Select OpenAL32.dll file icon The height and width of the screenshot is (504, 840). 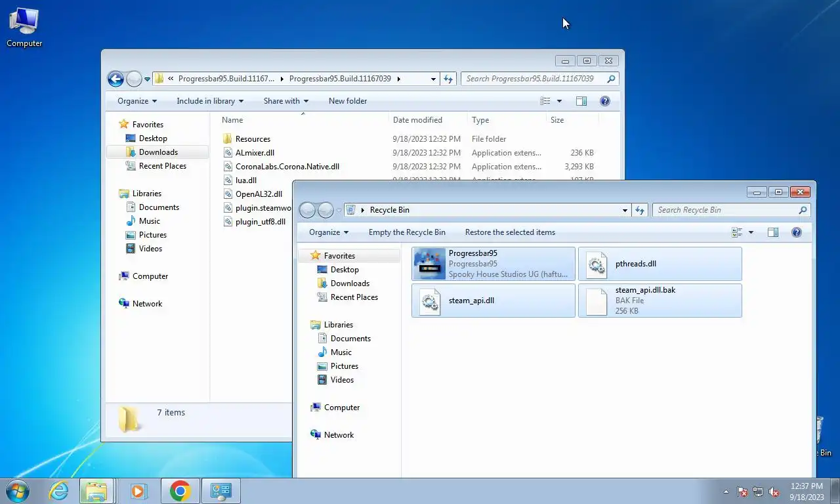[x=227, y=194]
